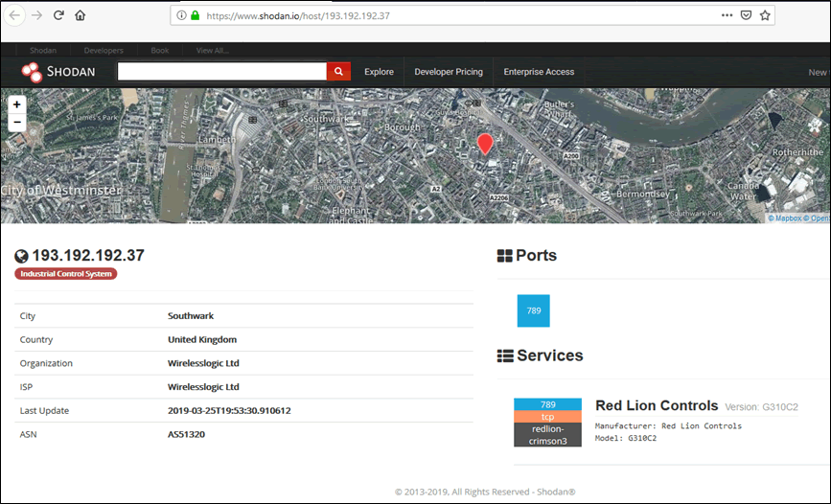
Task: Select the Last Update timestamp value
Action: click(229, 411)
